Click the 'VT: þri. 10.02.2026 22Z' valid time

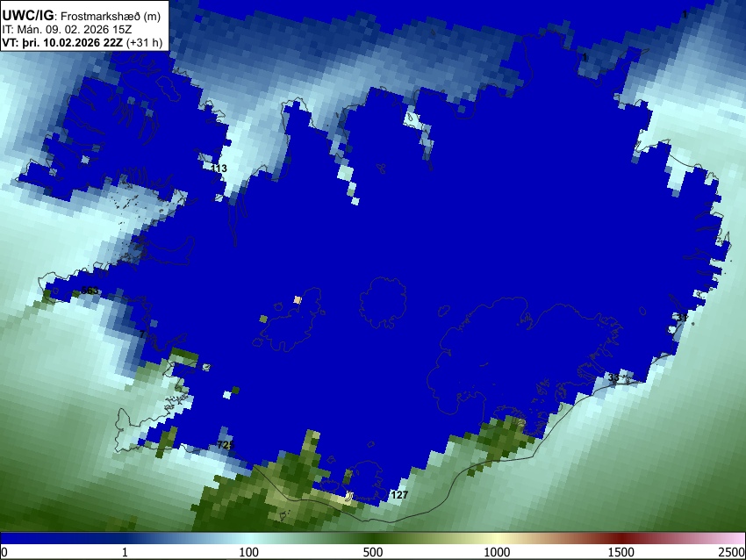coord(62,42)
